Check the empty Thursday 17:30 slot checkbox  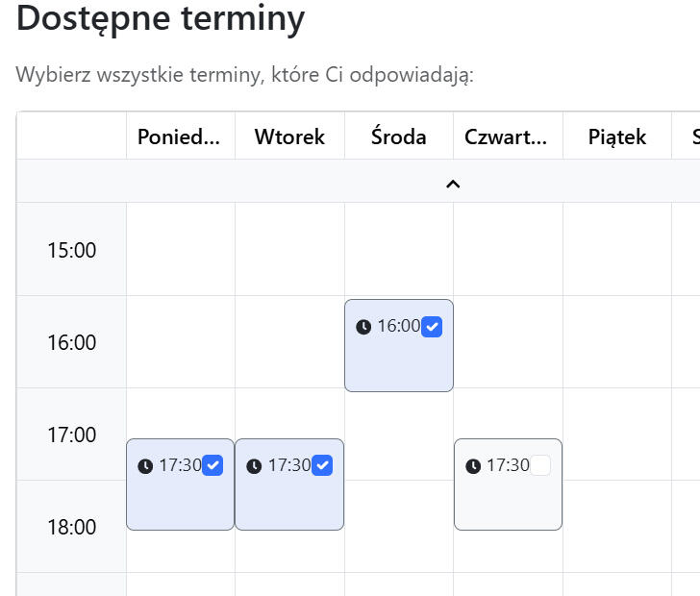coord(540,465)
